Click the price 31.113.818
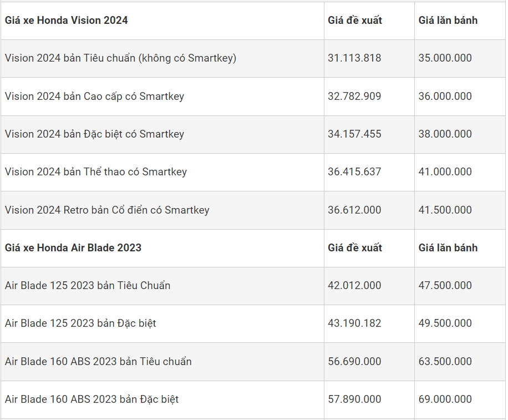Viewport: 508px width, 420px height. pyautogui.click(x=354, y=58)
